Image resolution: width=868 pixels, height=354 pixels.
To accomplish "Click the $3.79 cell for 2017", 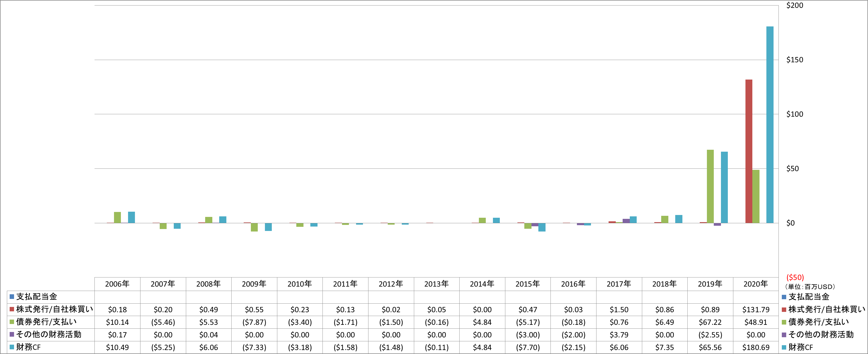I will (x=619, y=335).
